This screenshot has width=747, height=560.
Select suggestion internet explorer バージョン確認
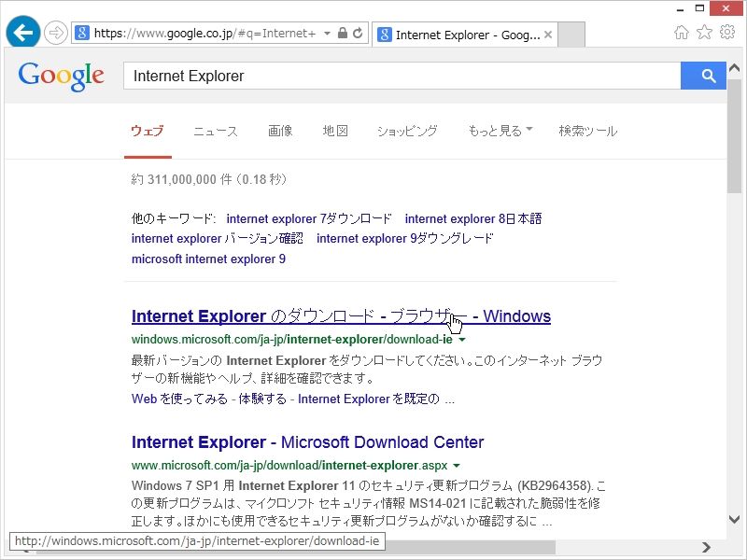tap(218, 238)
